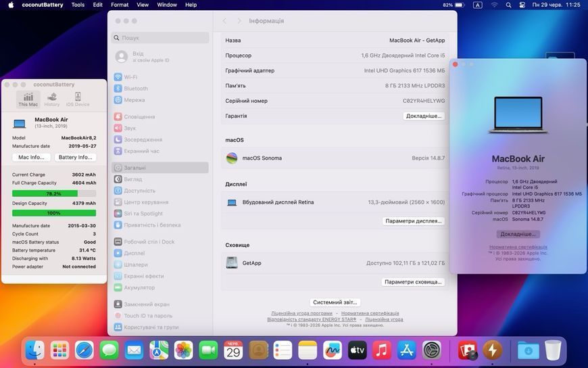Select This Mac tab in coconutBattery

[x=28, y=99]
